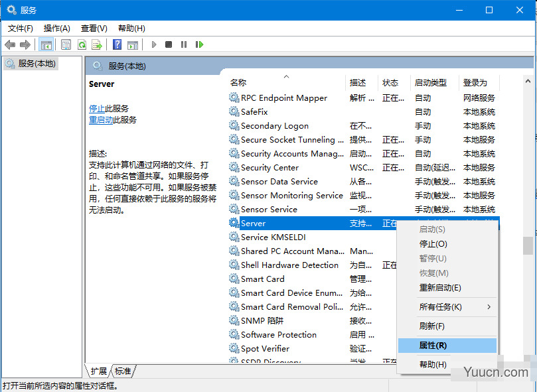Click gear icon of RPC Endpoint Mapper
The width and height of the screenshot is (537, 392).
click(234, 98)
